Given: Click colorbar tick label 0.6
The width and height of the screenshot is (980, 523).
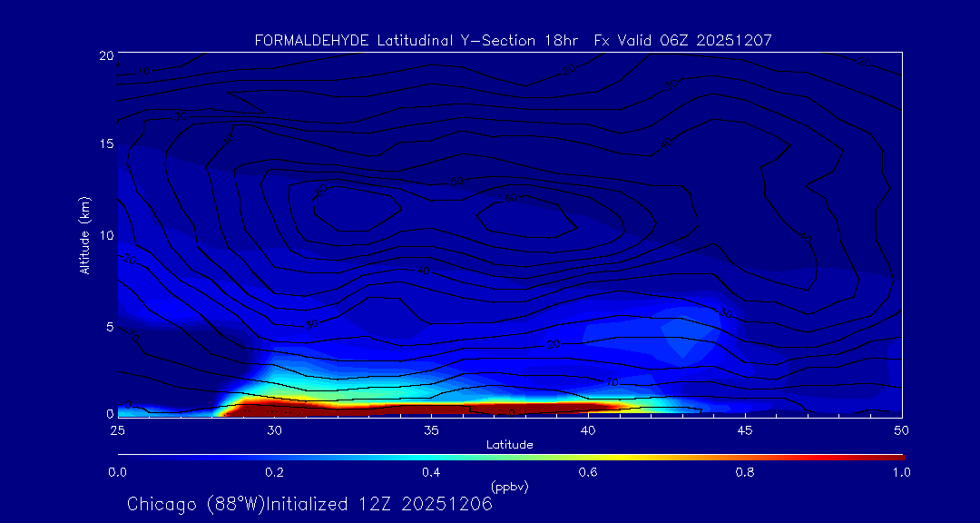Looking at the screenshot, I should click(588, 472).
